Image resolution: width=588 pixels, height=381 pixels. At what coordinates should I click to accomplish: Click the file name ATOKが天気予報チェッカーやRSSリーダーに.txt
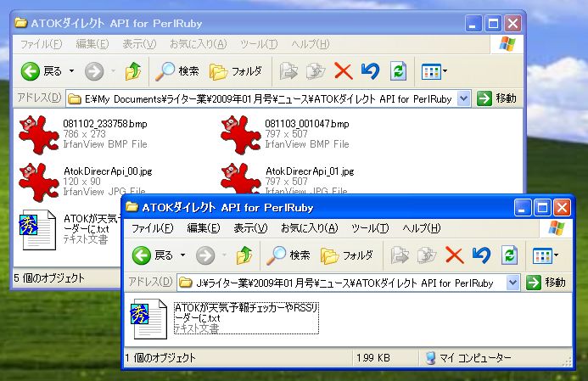[x=246, y=313]
